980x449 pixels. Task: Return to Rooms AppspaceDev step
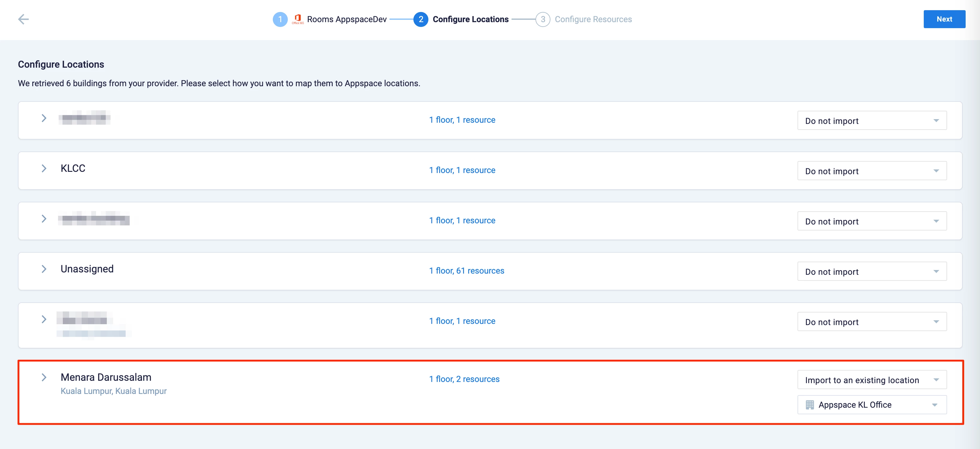347,19
